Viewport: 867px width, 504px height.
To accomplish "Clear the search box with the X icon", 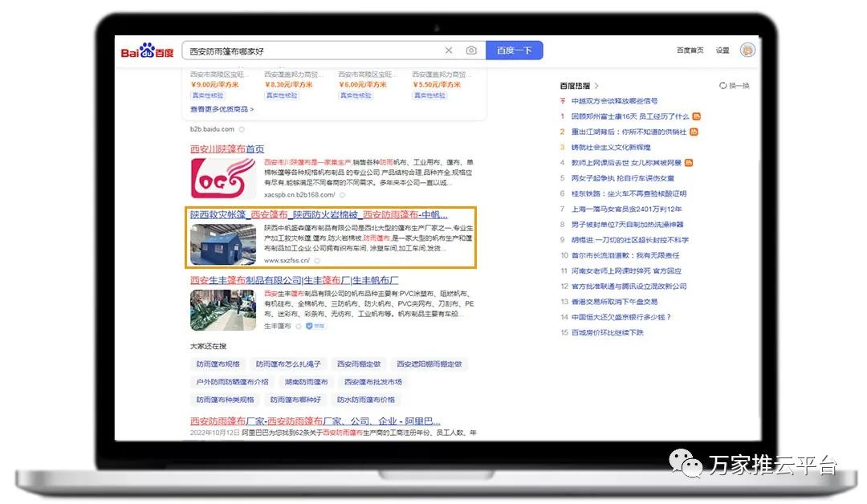I will tap(449, 51).
